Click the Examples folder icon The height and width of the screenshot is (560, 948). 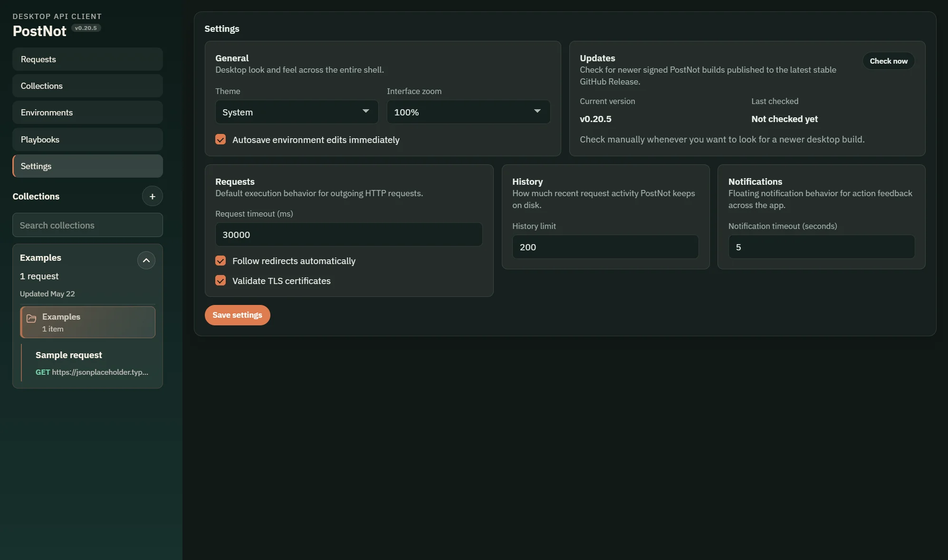tap(31, 318)
